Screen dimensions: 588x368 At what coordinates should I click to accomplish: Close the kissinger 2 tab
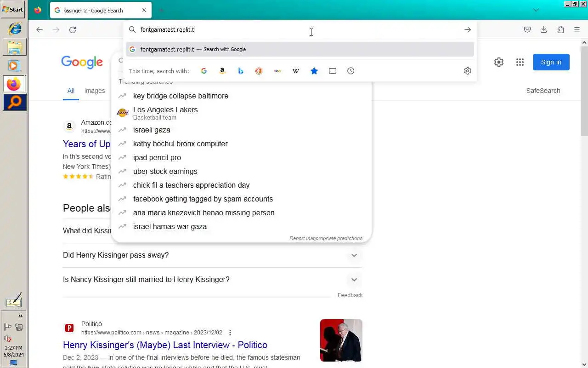click(144, 10)
